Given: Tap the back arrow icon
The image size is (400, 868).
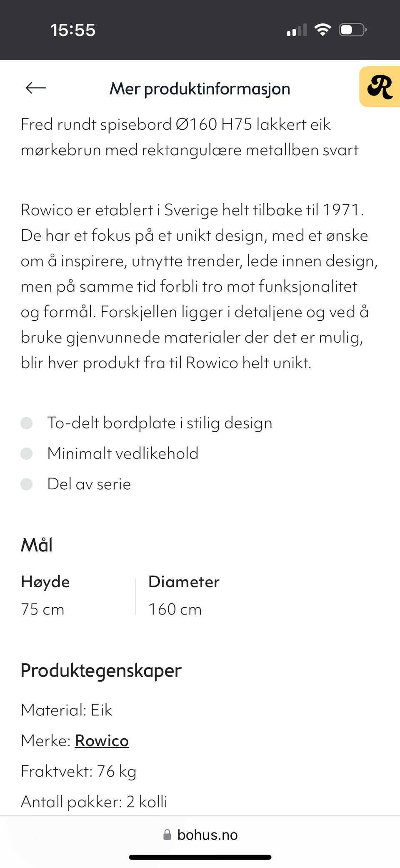Looking at the screenshot, I should (x=35, y=88).
